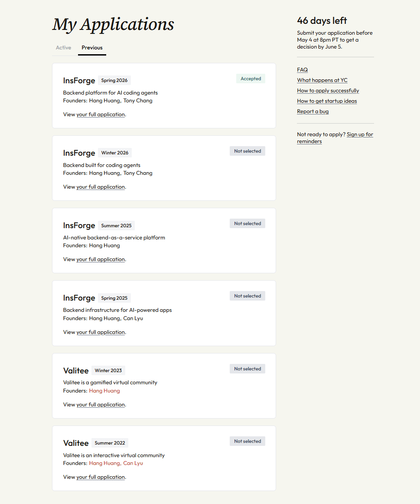View the Winter 2023 Valitee full application
The width and height of the screenshot is (420, 504).
[x=101, y=404]
